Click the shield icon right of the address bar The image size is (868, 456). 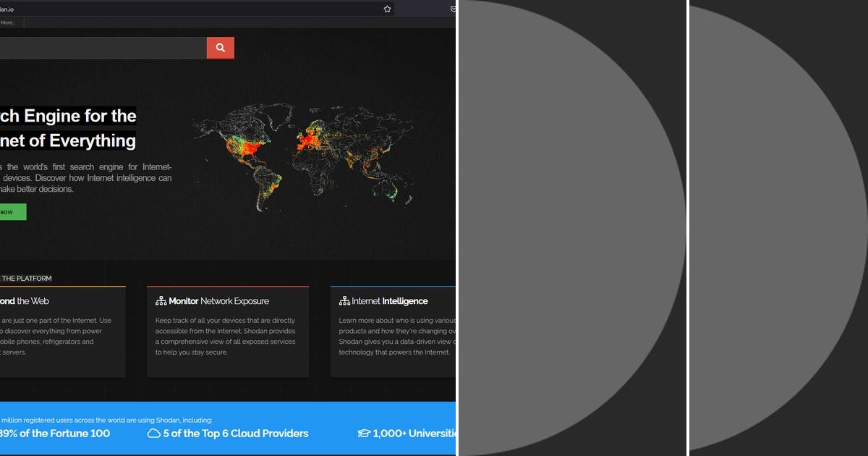452,9
